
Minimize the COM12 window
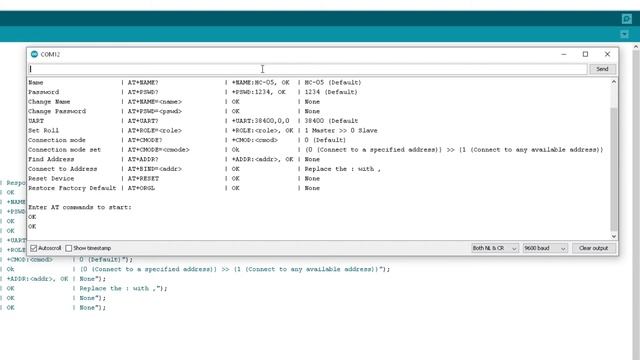[x=564, y=54]
